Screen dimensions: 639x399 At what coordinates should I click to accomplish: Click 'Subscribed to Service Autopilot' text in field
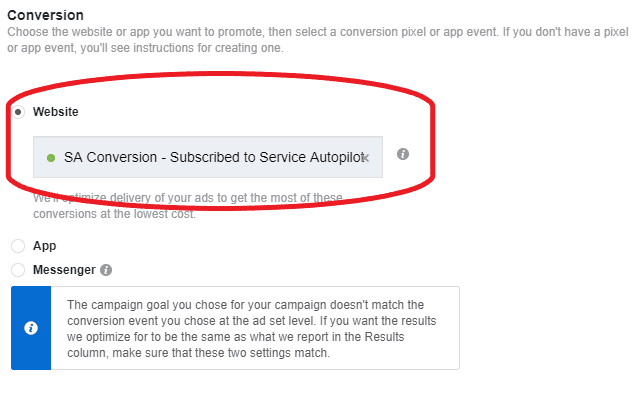click(267, 157)
